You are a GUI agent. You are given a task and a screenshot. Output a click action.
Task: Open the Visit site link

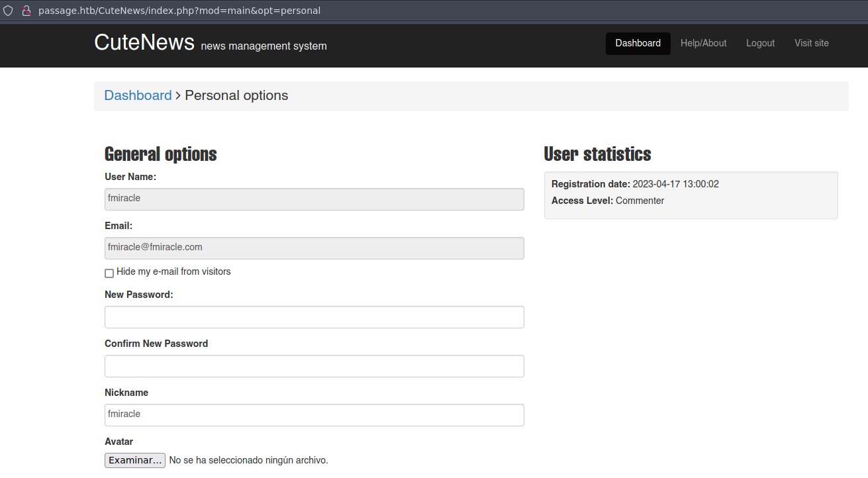(x=811, y=43)
